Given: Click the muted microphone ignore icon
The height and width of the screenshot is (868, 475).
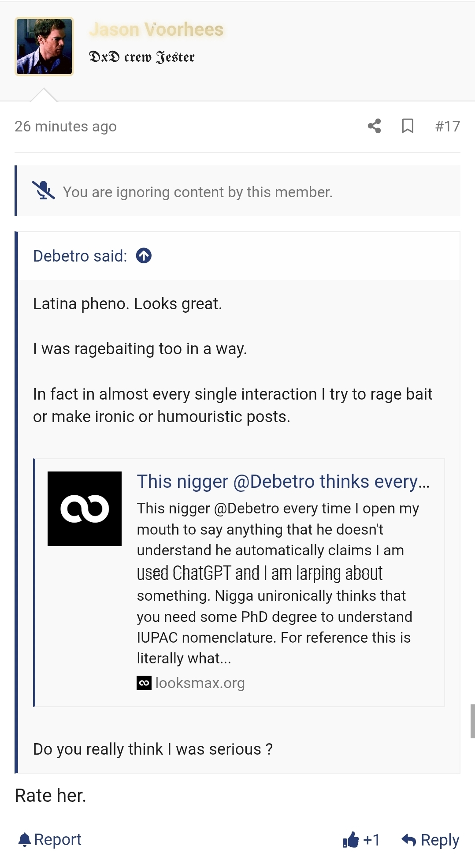Looking at the screenshot, I should pyautogui.click(x=43, y=191).
